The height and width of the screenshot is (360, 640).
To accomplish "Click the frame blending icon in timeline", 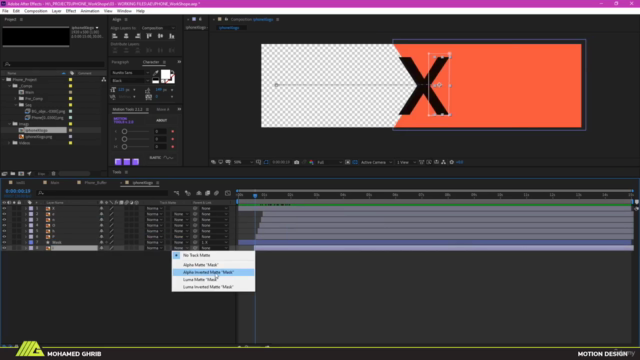I will point(207,193).
